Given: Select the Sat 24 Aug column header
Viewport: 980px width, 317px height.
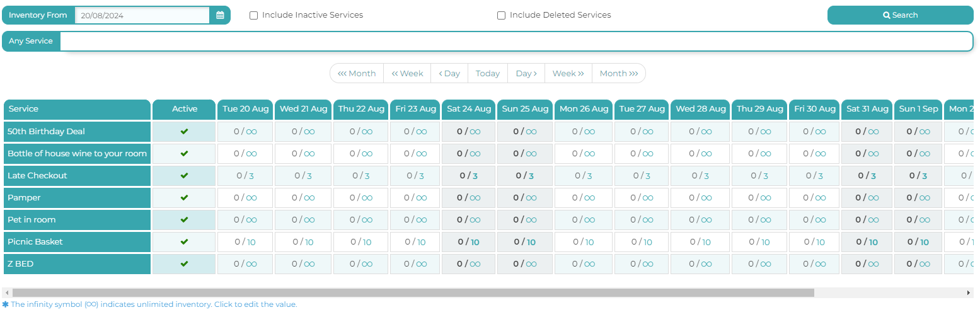Looking at the screenshot, I should pyautogui.click(x=469, y=109).
